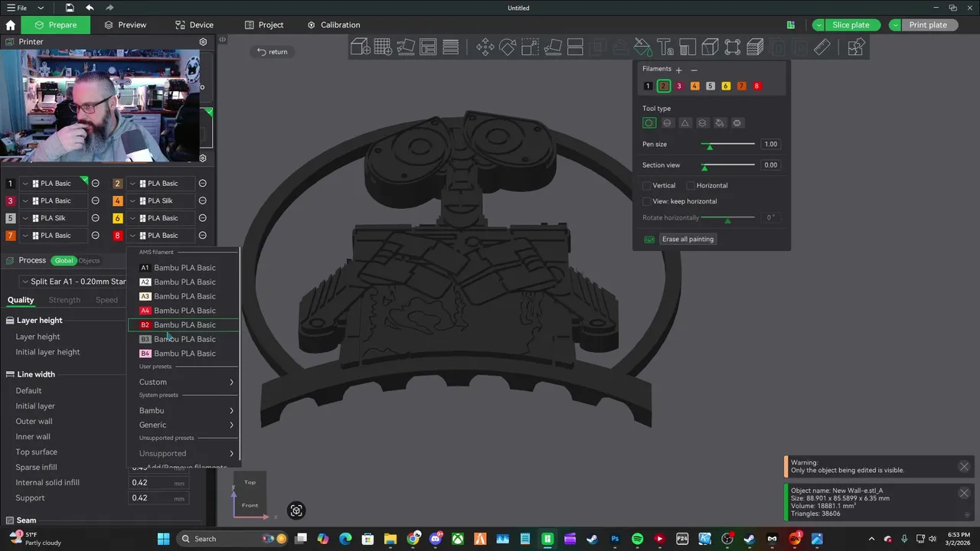Select the Lay on face tool
This screenshot has width=980, height=551.
pos(553,47)
